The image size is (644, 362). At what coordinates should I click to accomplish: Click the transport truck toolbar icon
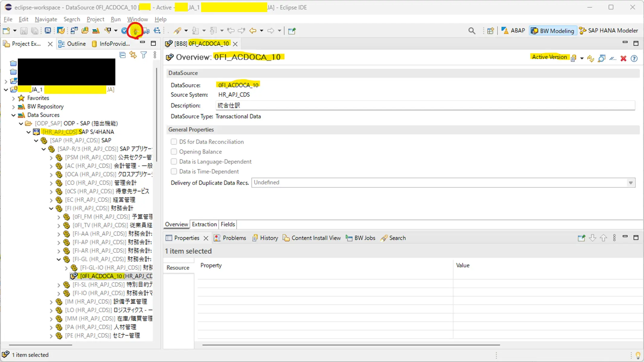pos(146,31)
